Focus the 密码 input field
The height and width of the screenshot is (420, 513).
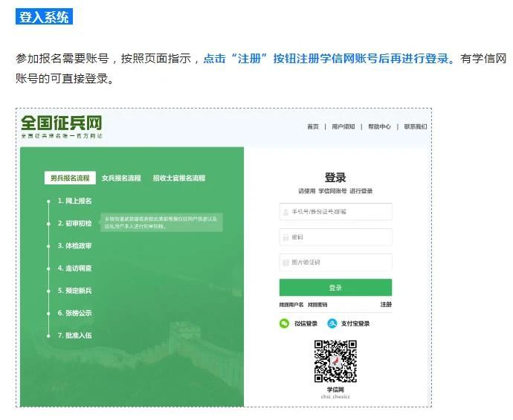pos(335,237)
